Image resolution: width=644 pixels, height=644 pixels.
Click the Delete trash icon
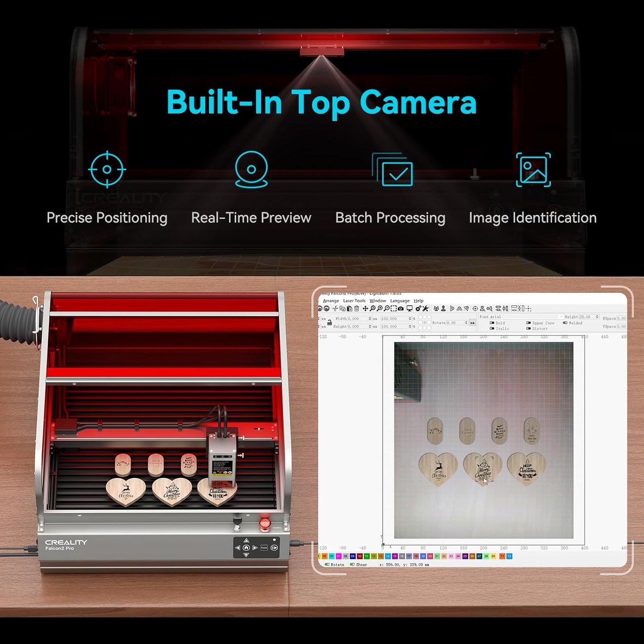pos(357,308)
